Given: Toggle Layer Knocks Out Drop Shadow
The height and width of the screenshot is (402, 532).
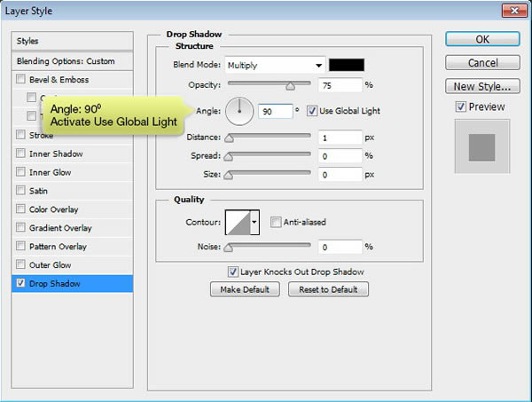Looking at the screenshot, I should click(232, 272).
